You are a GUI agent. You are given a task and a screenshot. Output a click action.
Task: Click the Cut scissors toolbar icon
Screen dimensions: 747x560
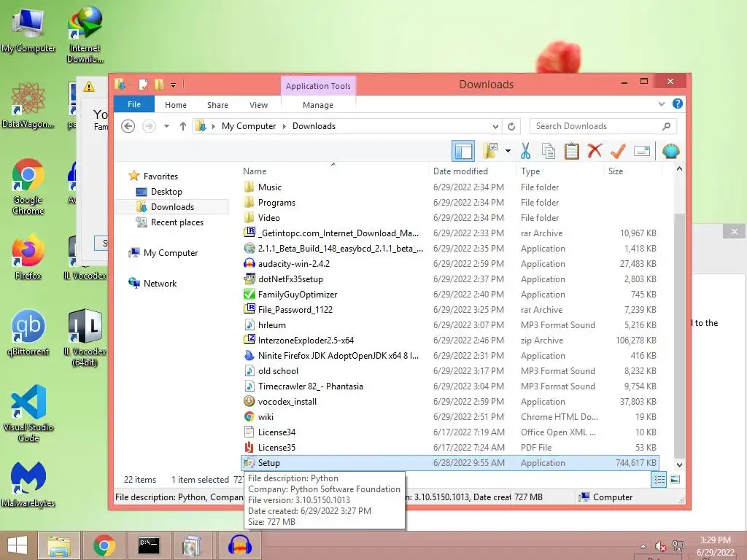(525, 151)
